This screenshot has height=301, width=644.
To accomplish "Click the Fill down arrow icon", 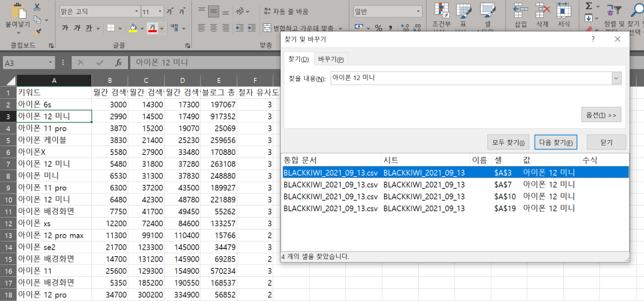I will click(x=589, y=18).
